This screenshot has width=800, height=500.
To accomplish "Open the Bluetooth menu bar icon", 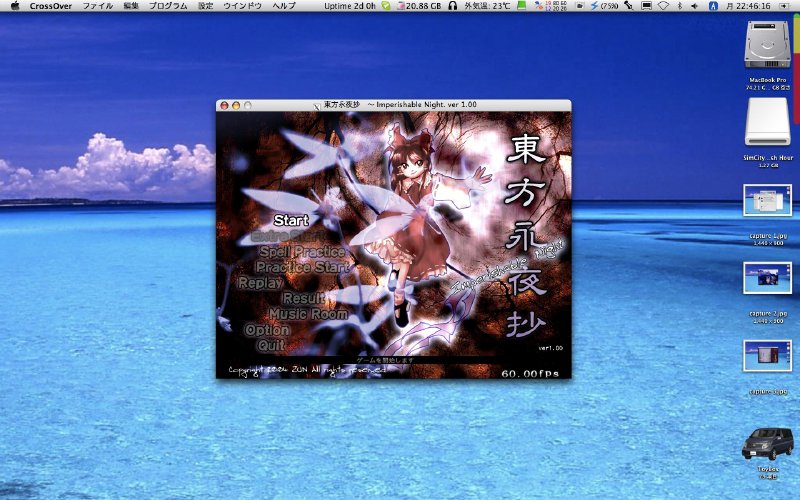I will pos(680,6).
